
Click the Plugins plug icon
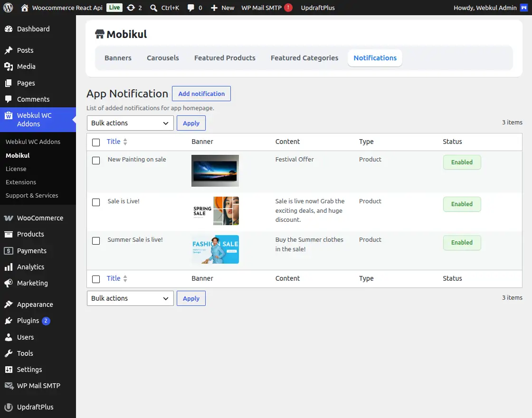pos(9,321)
